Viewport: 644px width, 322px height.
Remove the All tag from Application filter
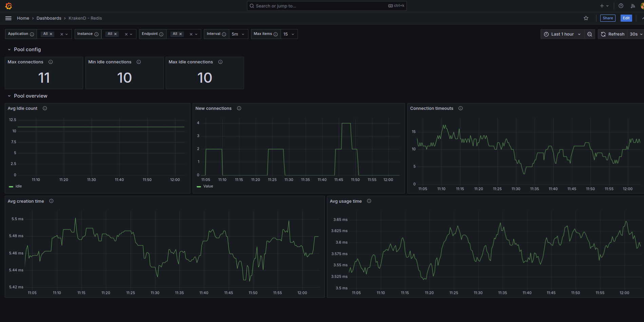(x=51, y=34)
